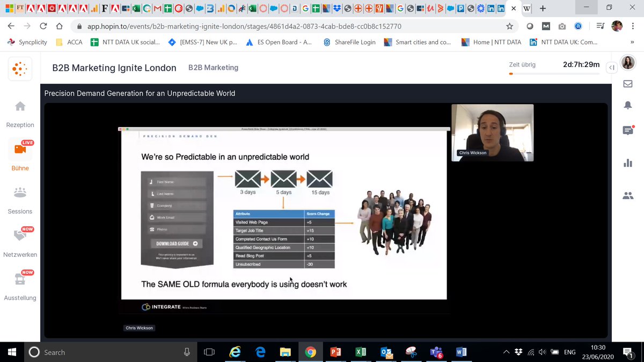Open the Smart cities bookmark
Viewport: 644px width, 362px height.
tap(418, 42)
